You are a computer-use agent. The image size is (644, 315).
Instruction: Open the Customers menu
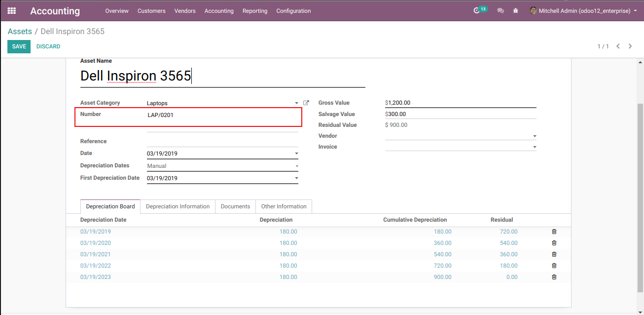click(x=151, y=11)
